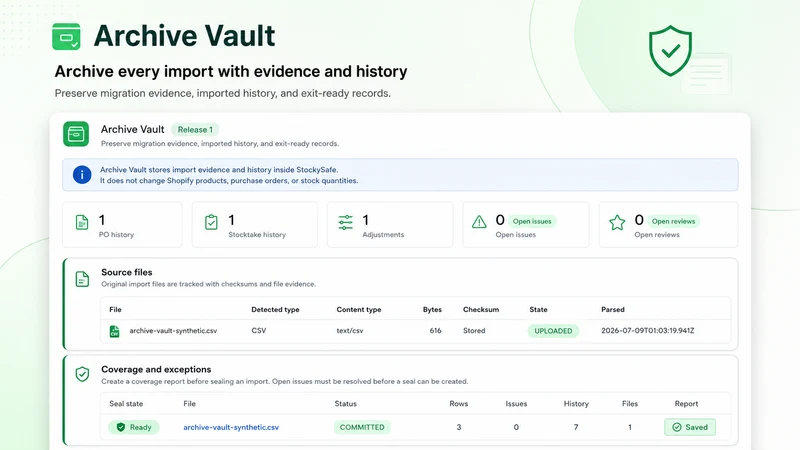Click the Seal state column header
Viewport: 800px width, 450px height.
(126, 404)
